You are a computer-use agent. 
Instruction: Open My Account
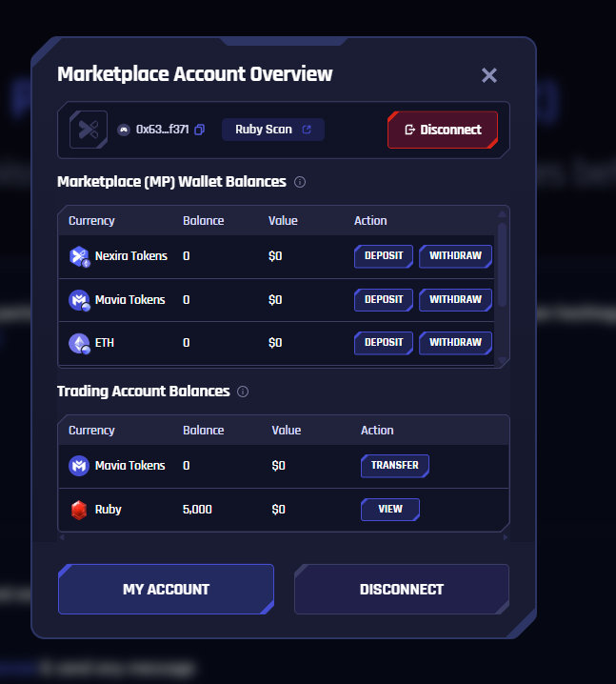point(166,590)
